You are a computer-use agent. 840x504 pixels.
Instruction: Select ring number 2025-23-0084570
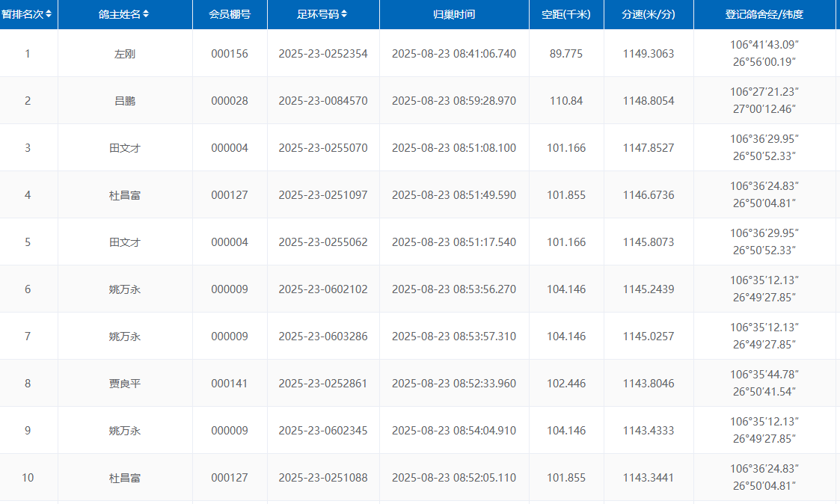tap(322, 101)
